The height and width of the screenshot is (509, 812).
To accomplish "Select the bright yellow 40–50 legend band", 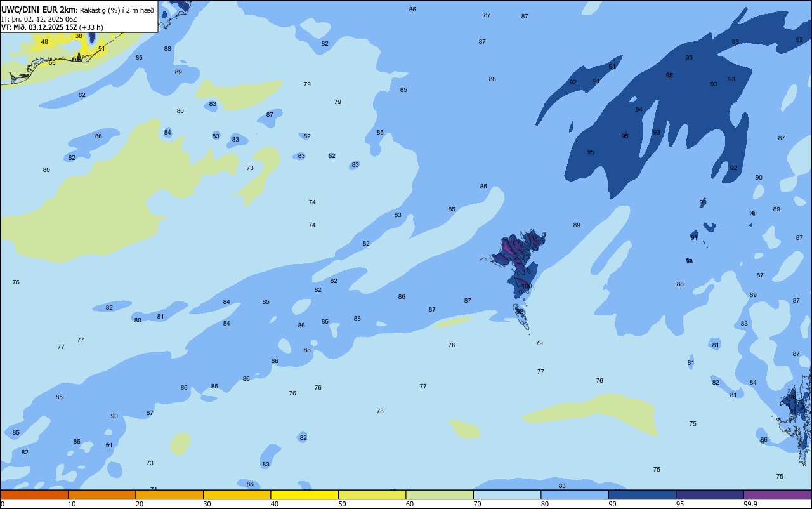I will [304, 494].
